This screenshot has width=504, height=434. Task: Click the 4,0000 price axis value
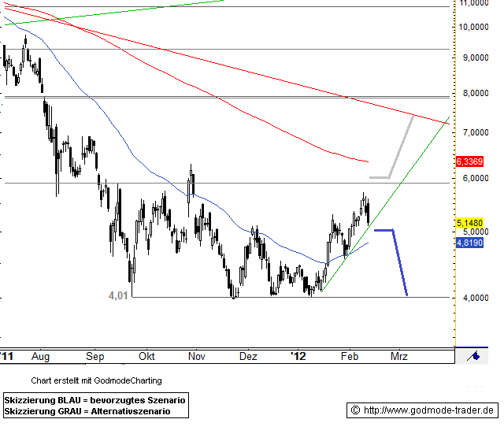click(476, 298)
